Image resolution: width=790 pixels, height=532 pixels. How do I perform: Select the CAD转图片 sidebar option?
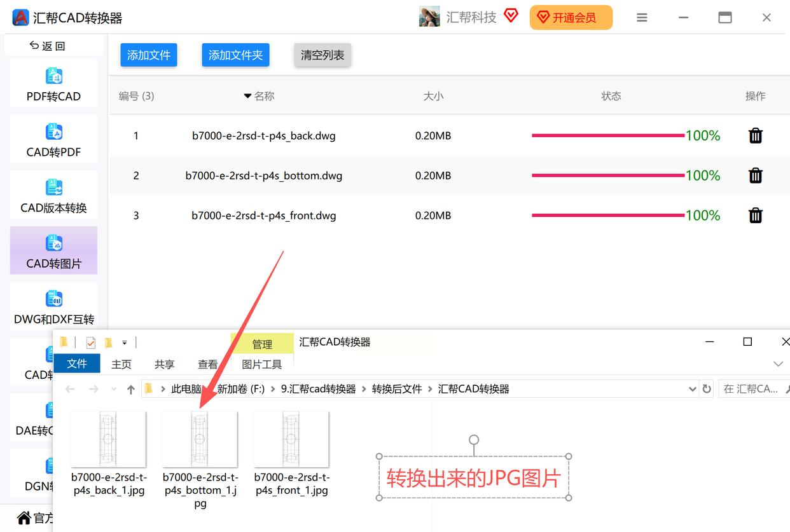53,250
